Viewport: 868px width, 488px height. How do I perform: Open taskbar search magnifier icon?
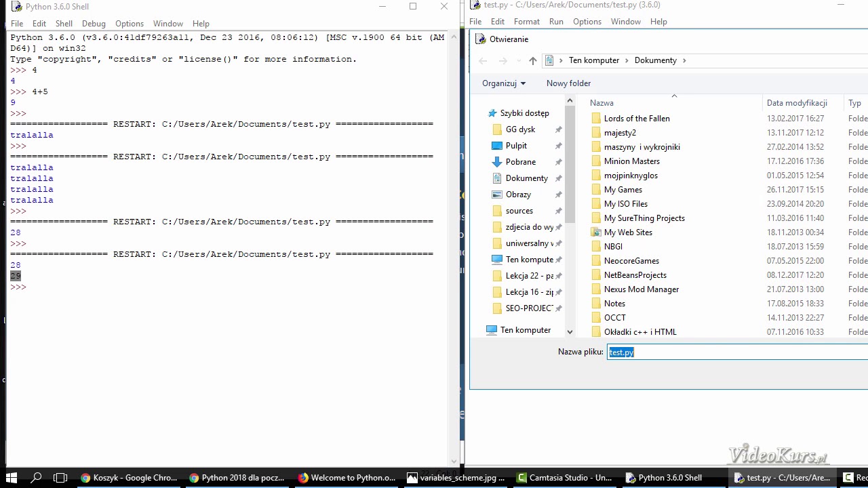(x=37, y=478)
